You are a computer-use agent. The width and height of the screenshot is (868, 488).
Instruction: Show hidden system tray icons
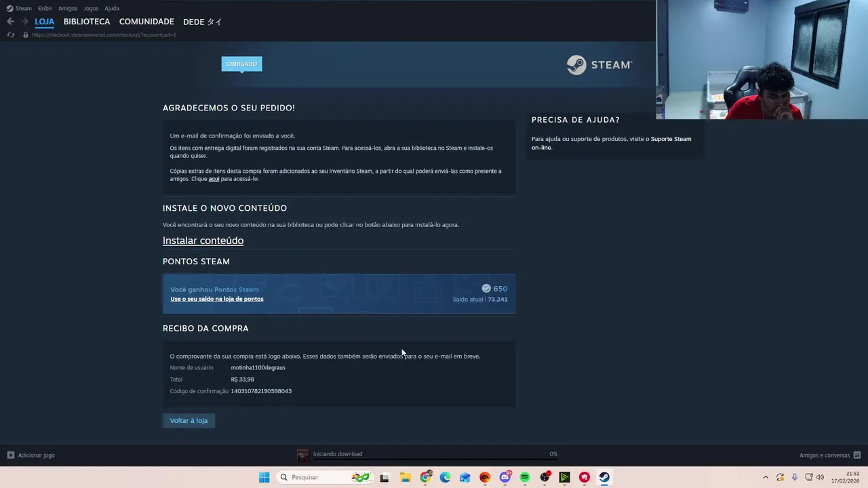pyautogui.click(x=766, y=477)
